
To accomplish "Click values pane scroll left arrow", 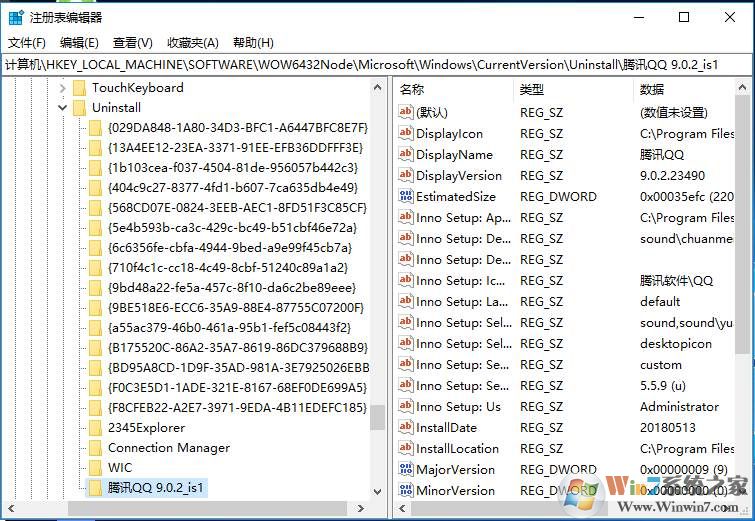I will point(403,508).
